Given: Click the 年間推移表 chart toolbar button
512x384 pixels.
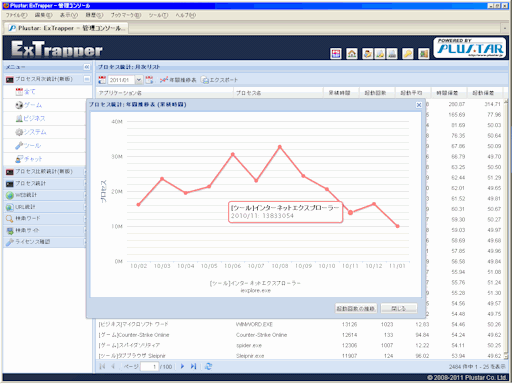Looking at the screenshot, I should pos(178,80).
